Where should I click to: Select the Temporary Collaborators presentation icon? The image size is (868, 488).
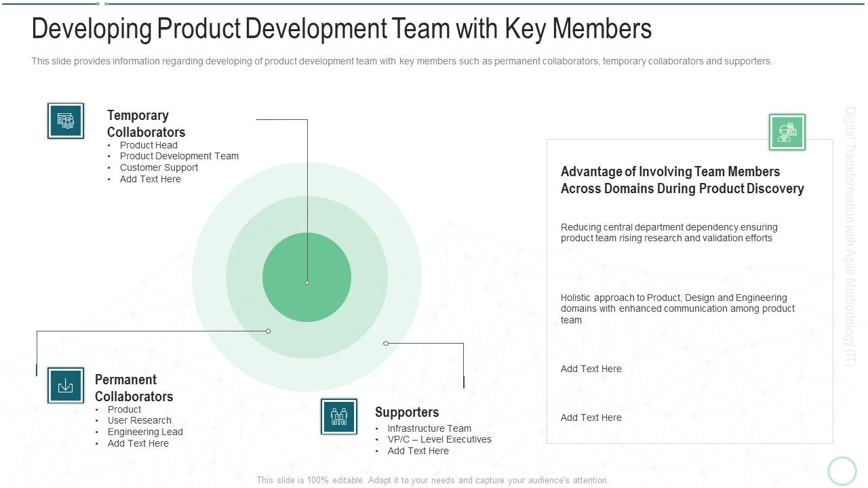coord(65,120)
